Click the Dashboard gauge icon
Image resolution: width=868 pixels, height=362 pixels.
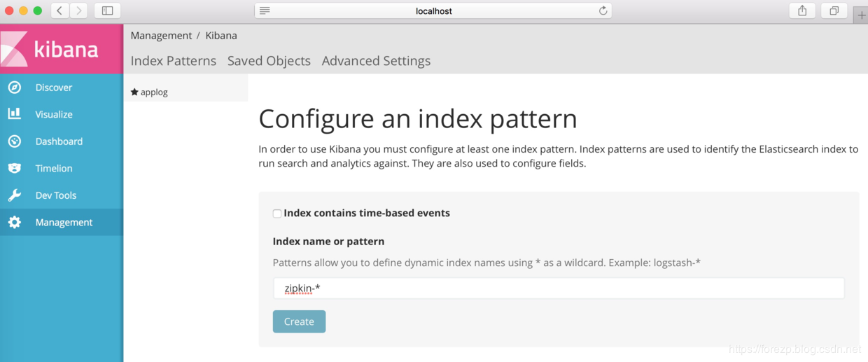(x=14, y=141)
